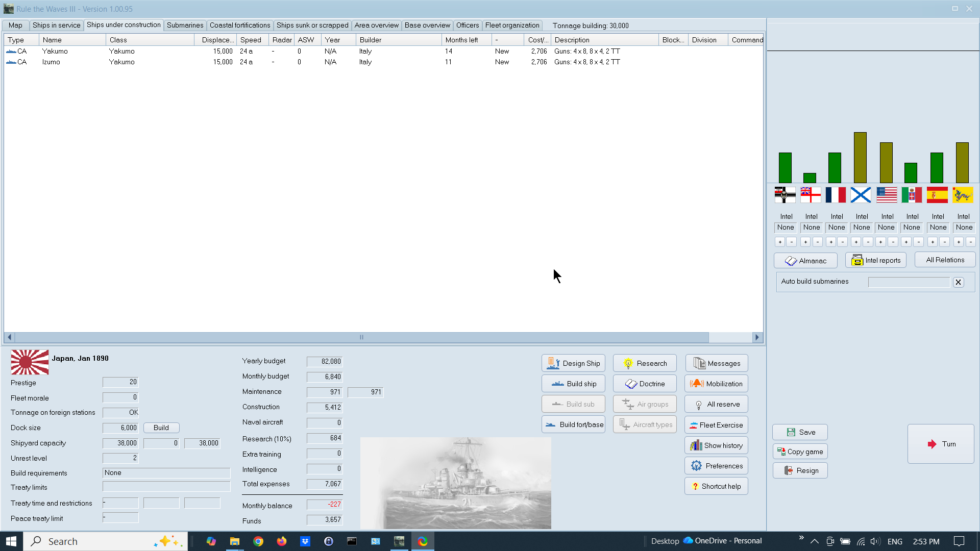The image size is (980, 551).
Task: Open the Coastal fortifications tab
Action: click(240, 25)
